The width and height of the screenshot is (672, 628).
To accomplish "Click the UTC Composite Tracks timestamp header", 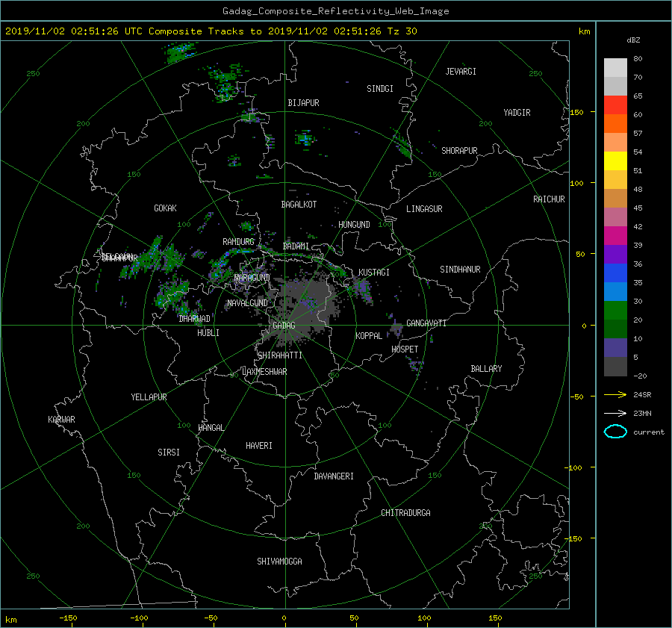I will click(x=211, y=31).
